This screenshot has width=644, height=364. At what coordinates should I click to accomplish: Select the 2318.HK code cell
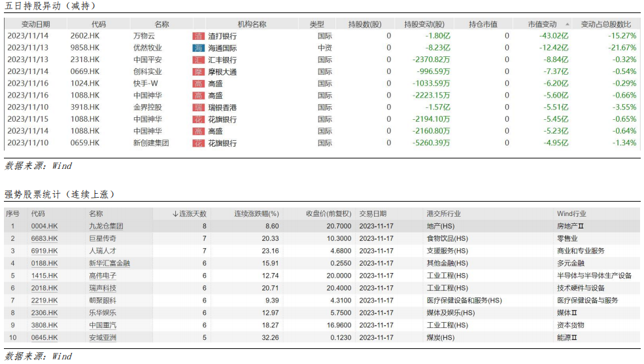(85, 60)
